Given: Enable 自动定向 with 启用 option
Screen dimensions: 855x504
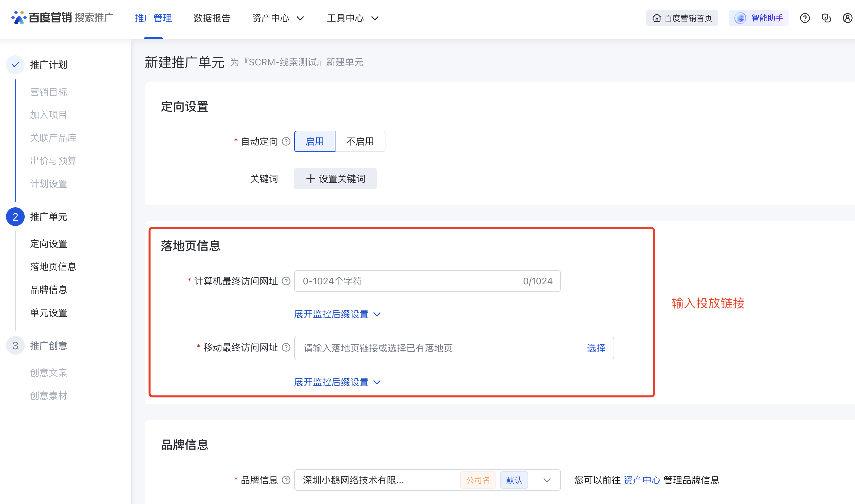Looking at the screenshot, I should [x=314, y=141].
